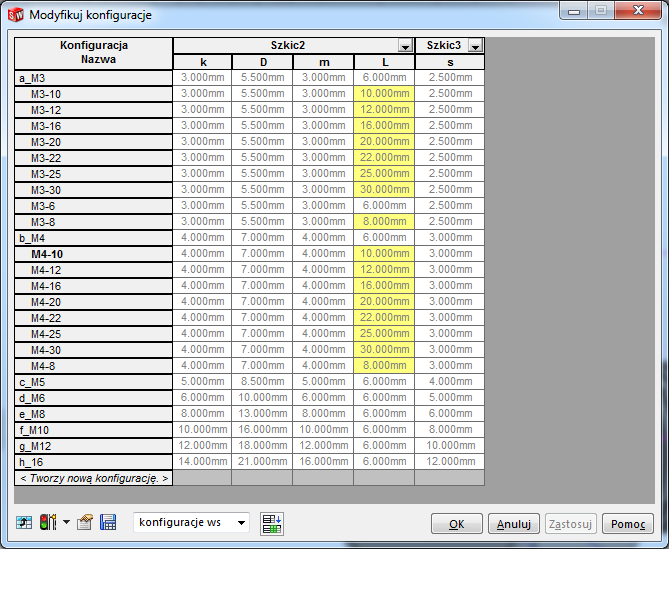669x600 pixels.
Task: Select the 's' column header
Action: [450, 62]
